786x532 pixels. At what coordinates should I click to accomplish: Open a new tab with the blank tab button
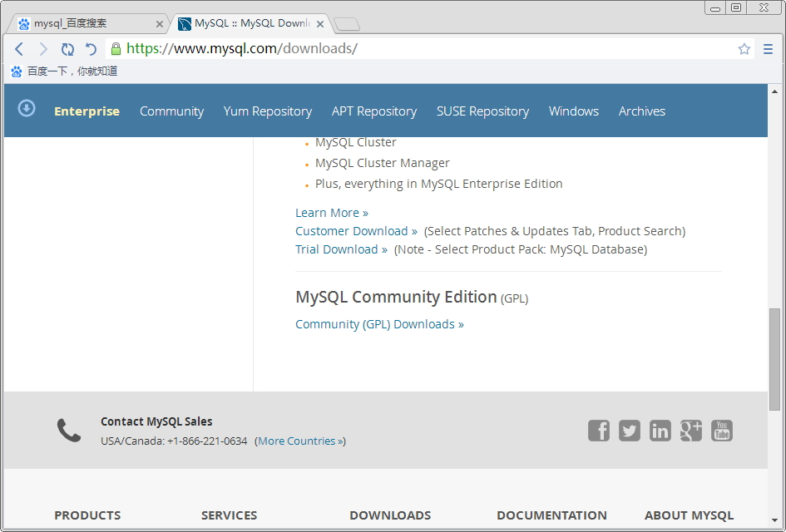(346, 24)
